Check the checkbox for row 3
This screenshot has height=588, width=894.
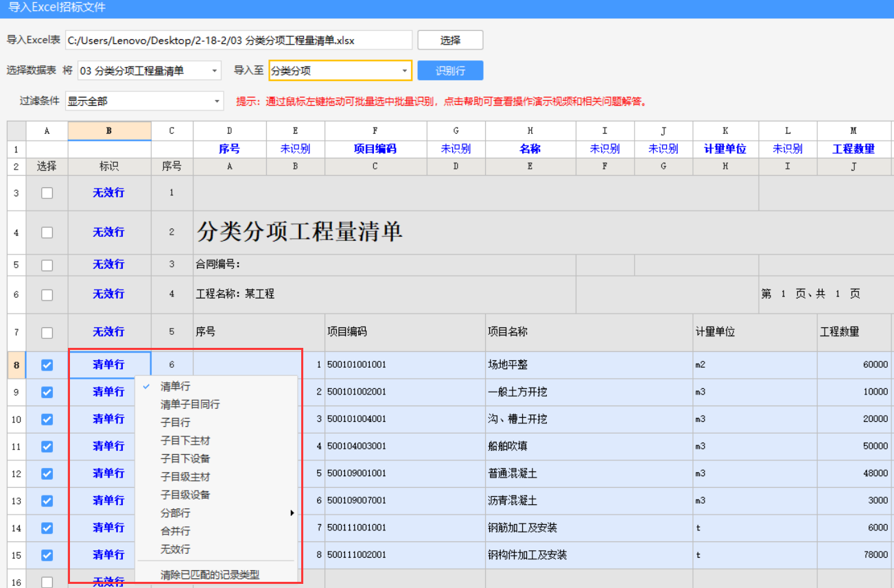[47, 193]
